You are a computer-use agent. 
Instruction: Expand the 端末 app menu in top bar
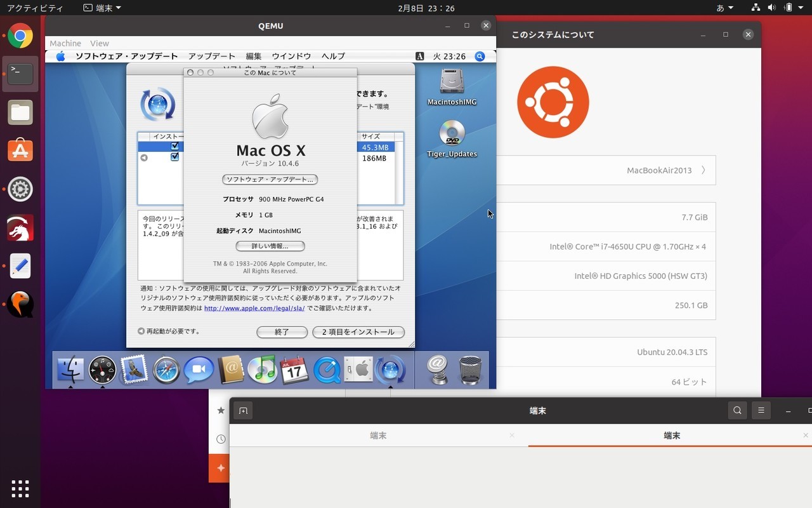pyautogui.click(x=102, y=8)
